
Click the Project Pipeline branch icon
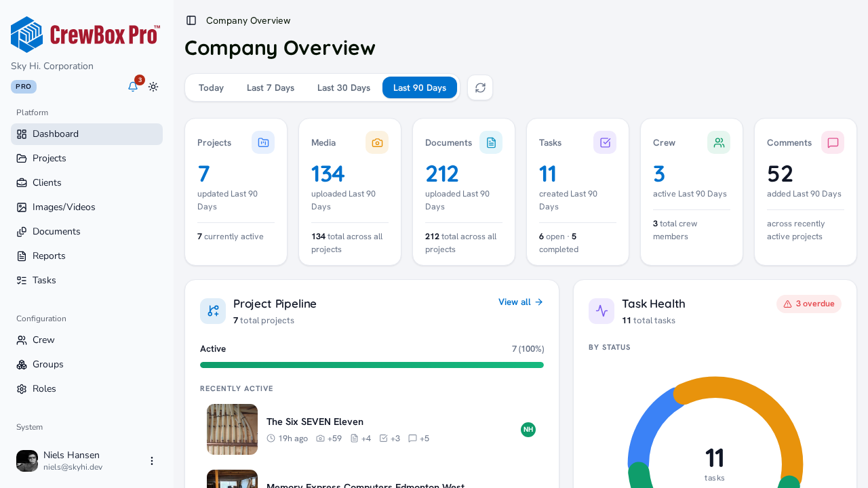(213, 311)
